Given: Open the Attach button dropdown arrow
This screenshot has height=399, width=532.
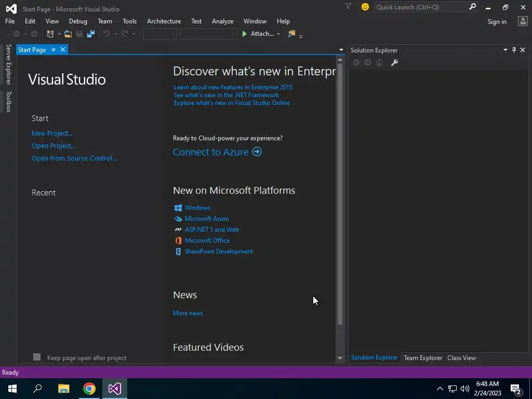Looking at the screenshot, I should click(x=278, y=34).
